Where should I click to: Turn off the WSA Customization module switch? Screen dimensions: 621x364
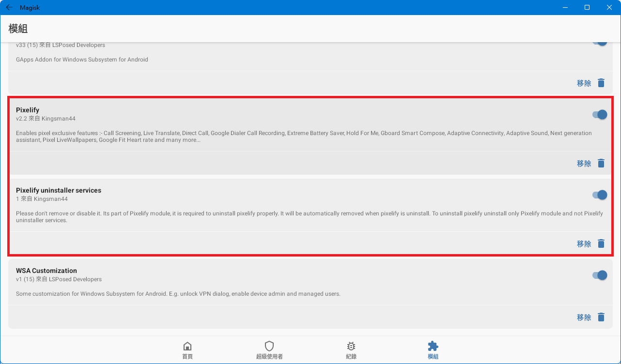coord(600,275)
